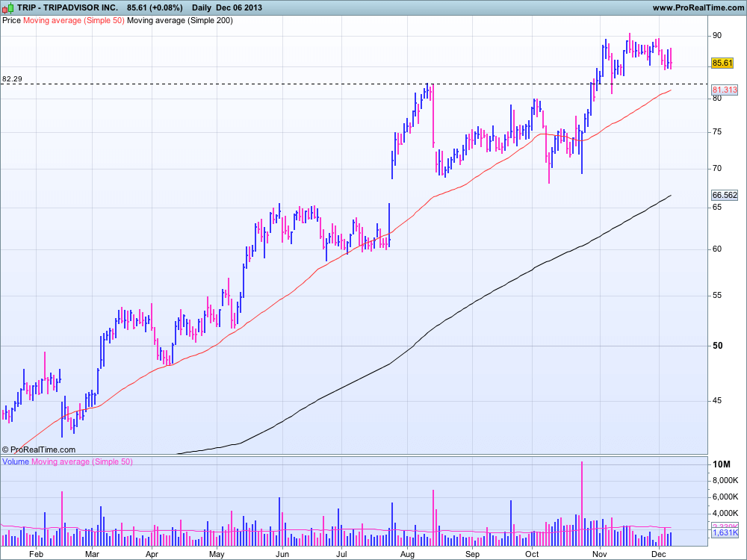Click the 1,631K volume value tag
Screen dimensions: 747x560
click(x=725, y=532)
